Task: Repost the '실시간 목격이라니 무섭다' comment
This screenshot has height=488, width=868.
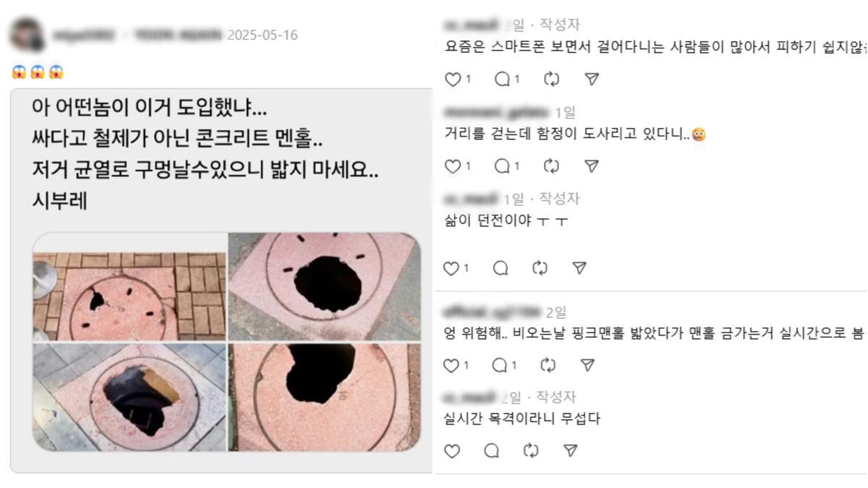Action: [x=531, y=451]
